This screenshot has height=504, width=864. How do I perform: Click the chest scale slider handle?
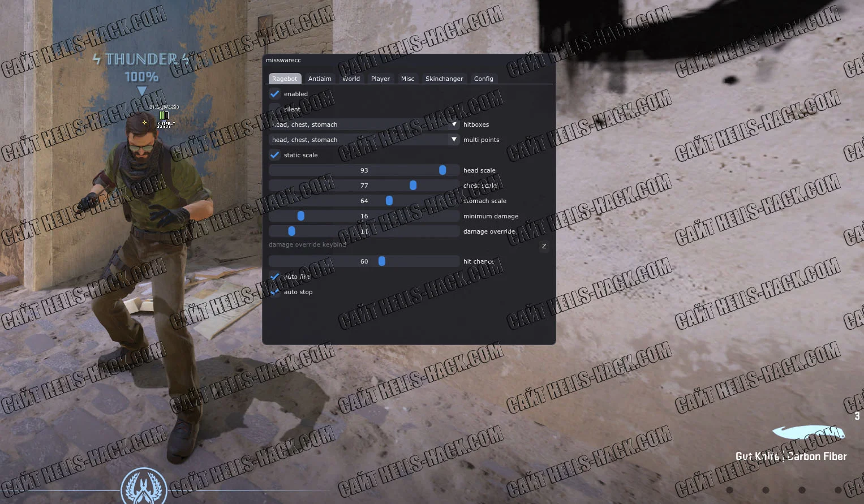click(413, 186)
